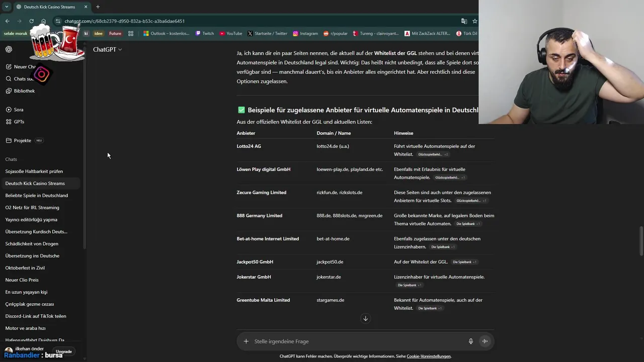Activate the microphone dictation icon
The width and height of the screenshot is (644, 362).
click(x=471, y=341)
